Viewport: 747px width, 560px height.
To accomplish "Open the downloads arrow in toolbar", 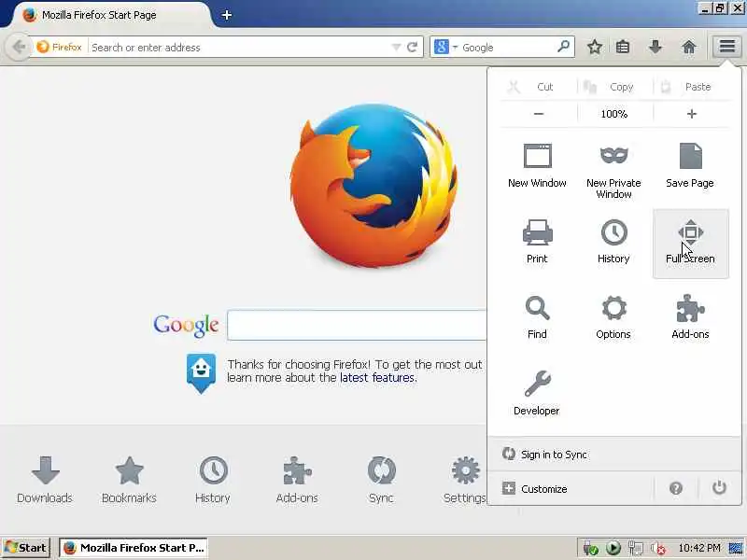I will (x=655, y=47).
